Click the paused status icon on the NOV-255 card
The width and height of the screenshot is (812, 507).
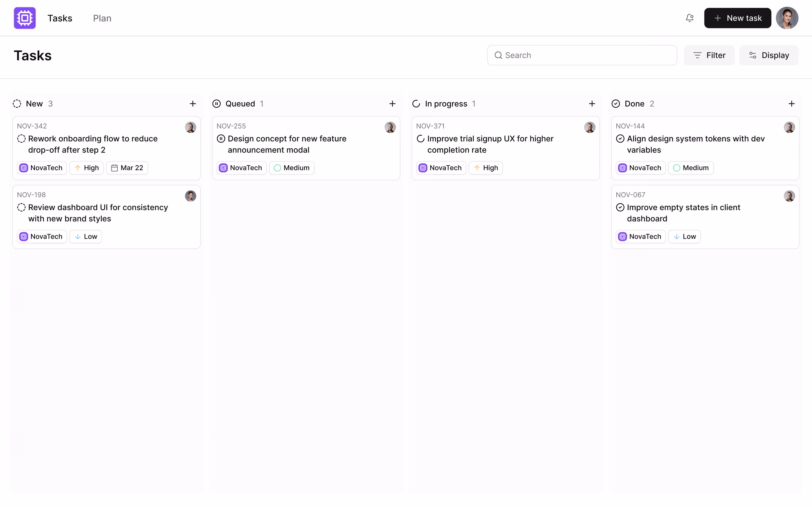pyautogui.click(x=221, y=139)
